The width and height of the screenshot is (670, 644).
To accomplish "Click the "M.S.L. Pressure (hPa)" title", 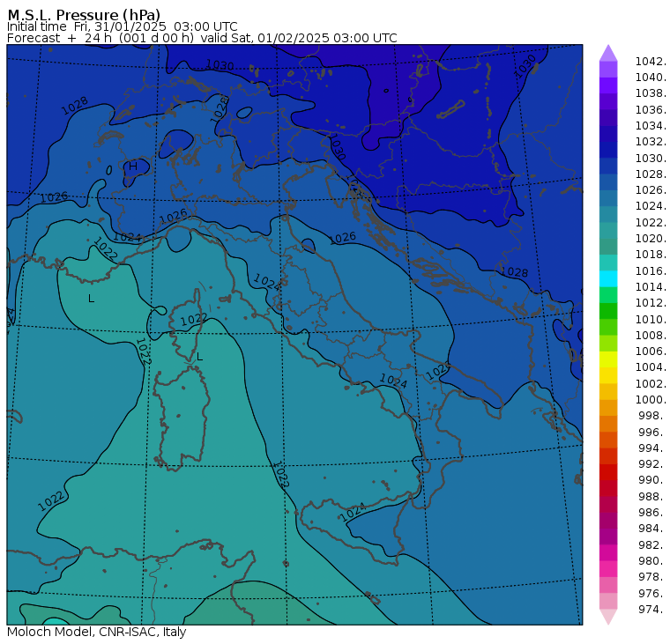I will point(84,15).
